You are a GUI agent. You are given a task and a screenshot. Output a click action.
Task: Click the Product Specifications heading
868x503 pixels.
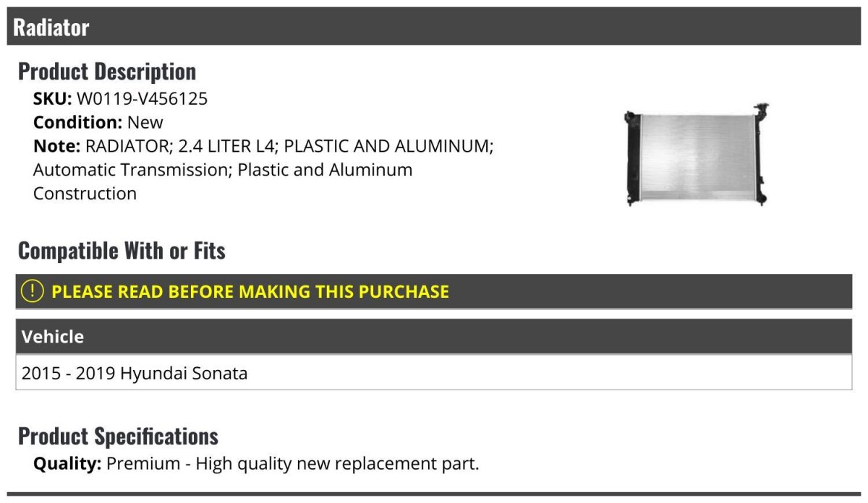tap(118, 437)
